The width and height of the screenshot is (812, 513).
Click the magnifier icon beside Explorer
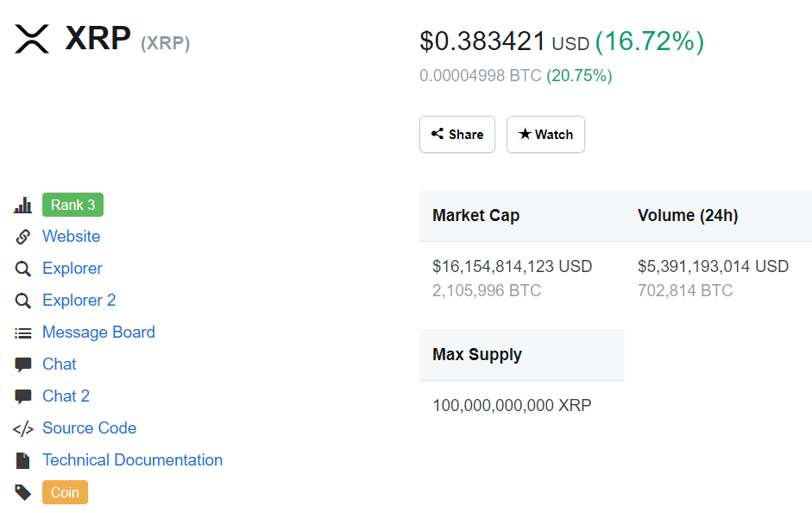[x=23, y=269]
